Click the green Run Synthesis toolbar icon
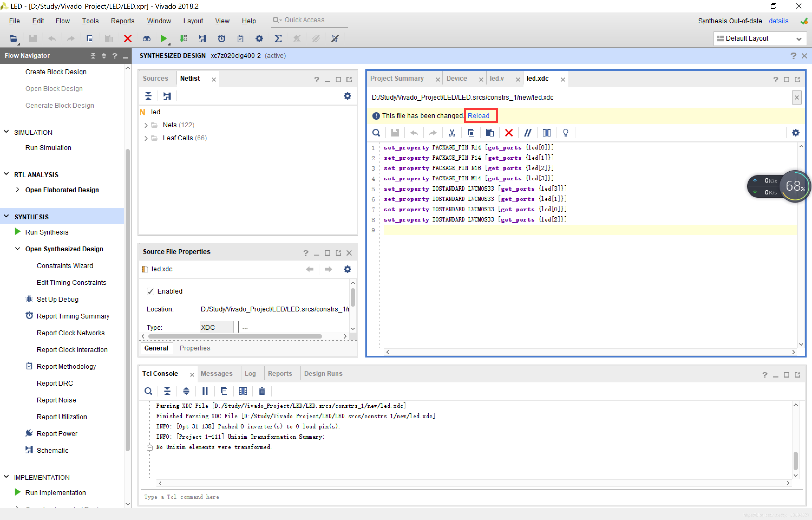The width and height of the screenshot is (812, 520). (x=163, y=38)
